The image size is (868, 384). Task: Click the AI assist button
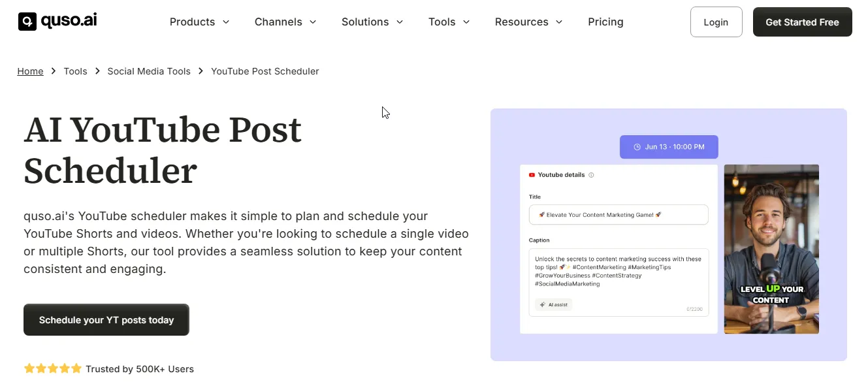(554, 304)
